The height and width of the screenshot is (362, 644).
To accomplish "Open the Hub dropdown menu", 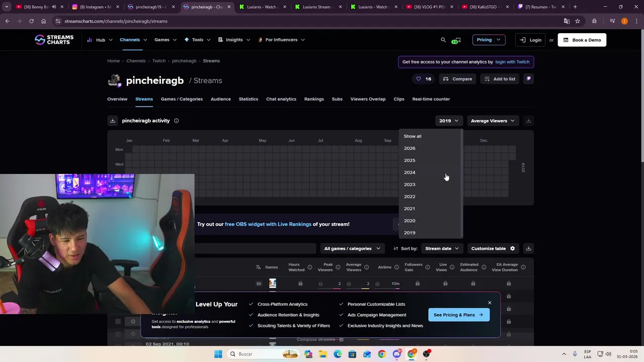I will click(x=100, y=40).
